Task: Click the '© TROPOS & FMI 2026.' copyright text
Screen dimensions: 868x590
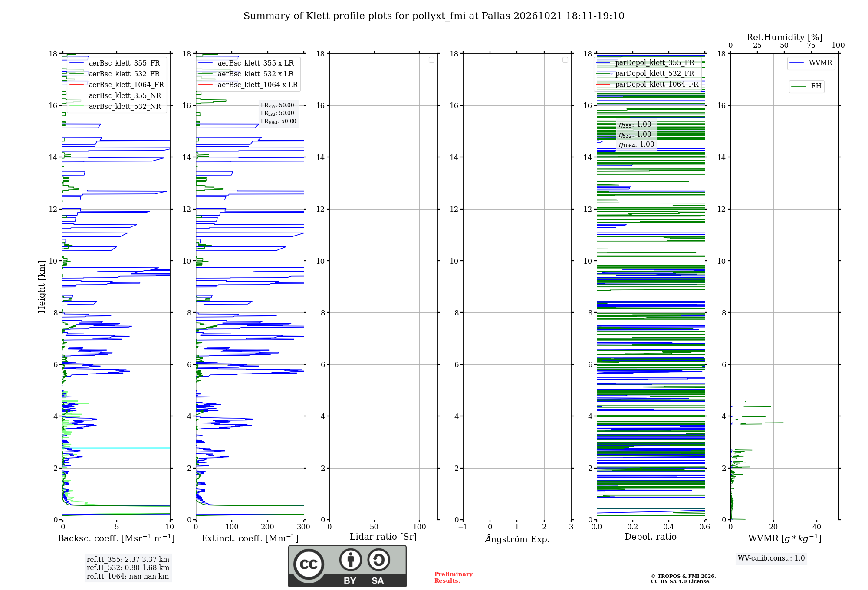Action: (x=684, y=577)
